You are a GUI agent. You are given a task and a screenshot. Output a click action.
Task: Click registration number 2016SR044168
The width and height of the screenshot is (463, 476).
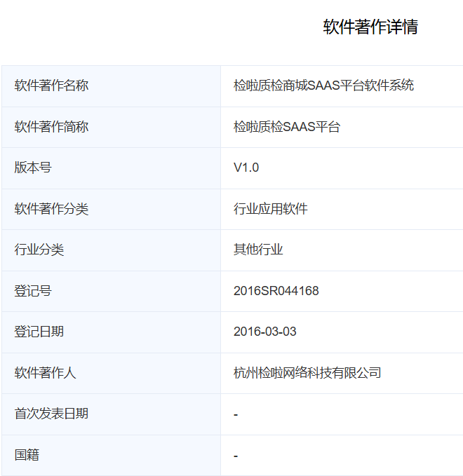coord(276,291)
